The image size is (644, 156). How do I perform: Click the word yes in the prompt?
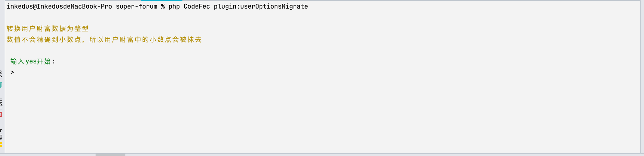31,61
